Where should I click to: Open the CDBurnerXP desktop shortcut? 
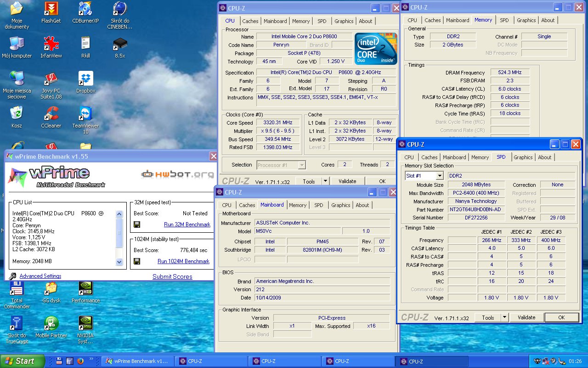[85, 9]
